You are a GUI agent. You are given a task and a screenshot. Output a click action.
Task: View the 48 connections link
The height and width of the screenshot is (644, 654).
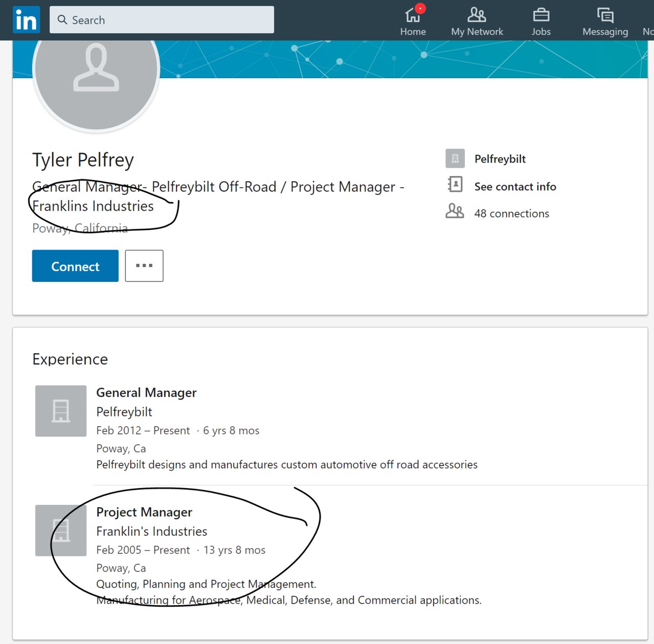coord(511,214)
